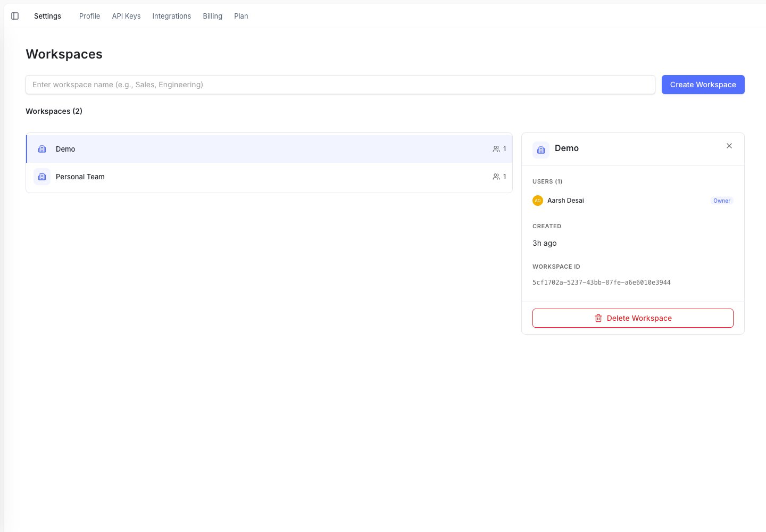
Task: Go to the Integrations tab
Action: point(171,16)
